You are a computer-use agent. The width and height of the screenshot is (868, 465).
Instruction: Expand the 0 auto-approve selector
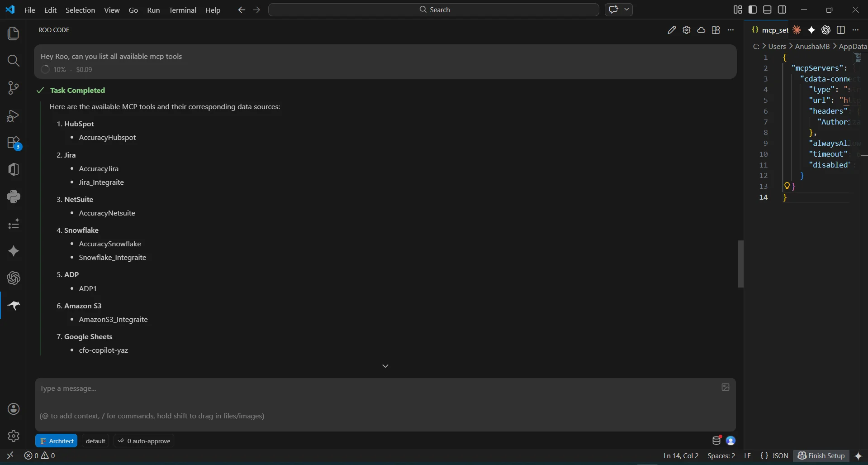[144, 441]
